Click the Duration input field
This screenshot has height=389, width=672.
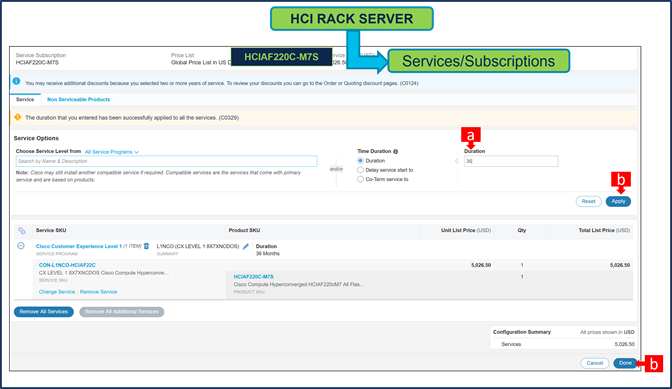click(x=511, y=161)
